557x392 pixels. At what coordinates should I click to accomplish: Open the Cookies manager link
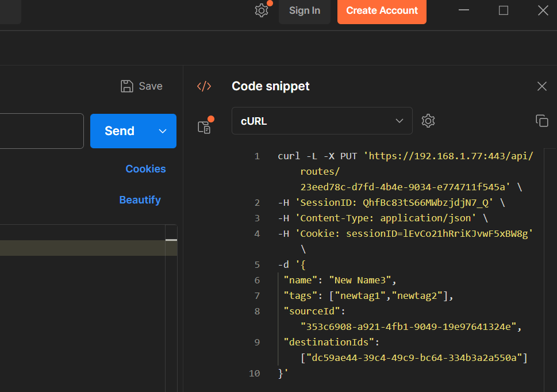tap(145, 168)
